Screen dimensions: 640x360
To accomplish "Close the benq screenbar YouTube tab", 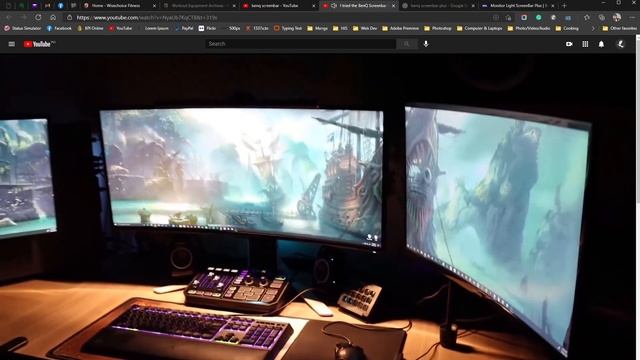I will [313, 6].
